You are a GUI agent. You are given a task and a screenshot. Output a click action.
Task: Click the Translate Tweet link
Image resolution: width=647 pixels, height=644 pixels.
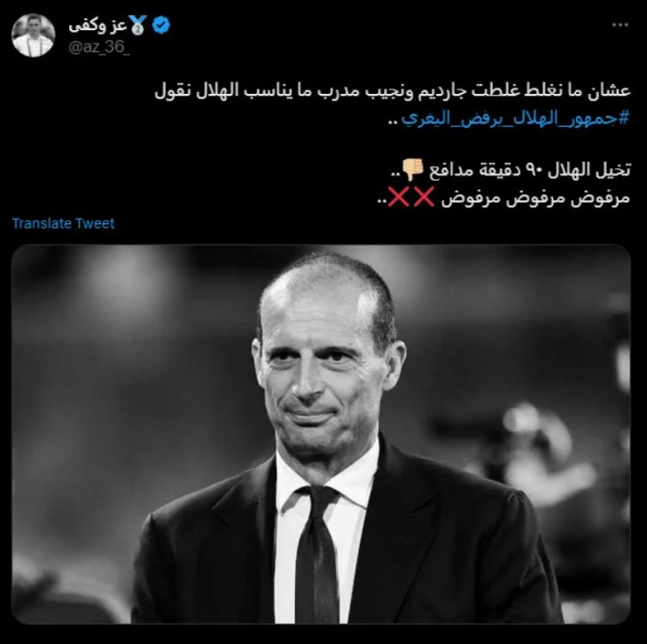[63, 223]
